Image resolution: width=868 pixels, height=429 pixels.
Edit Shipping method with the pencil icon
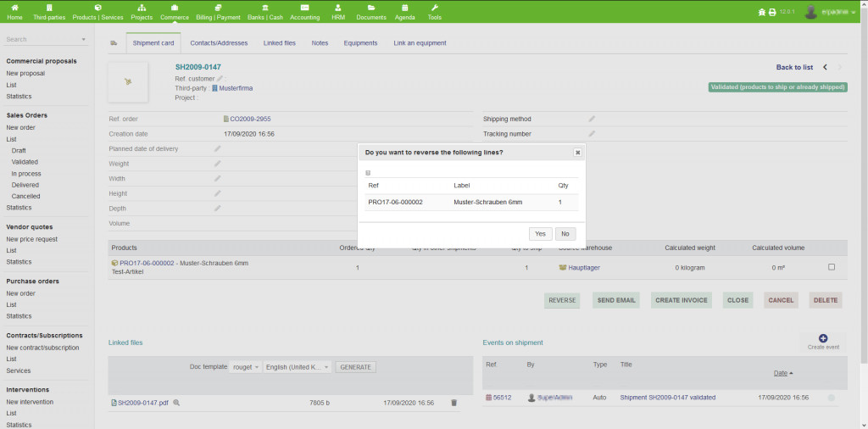(592, 119)
